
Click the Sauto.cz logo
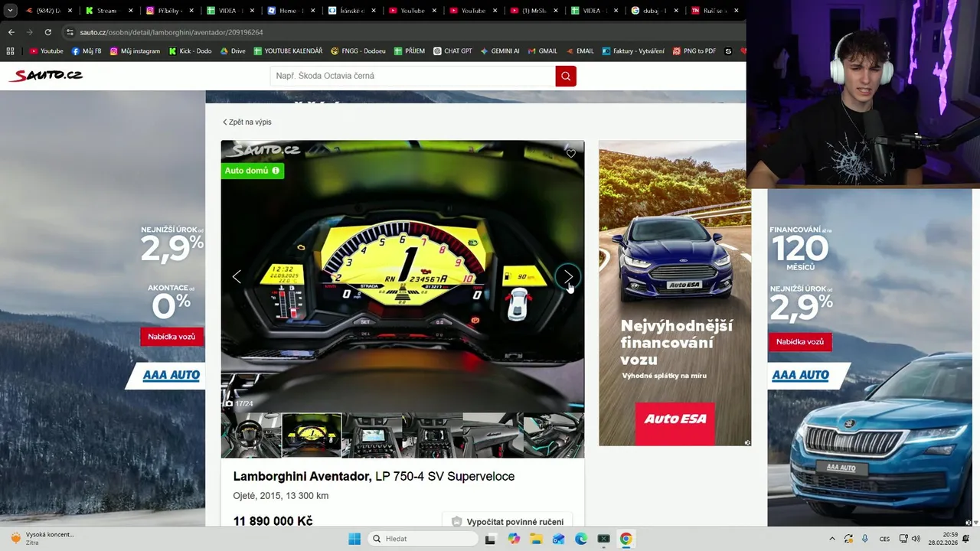click(x=46, y=75)
